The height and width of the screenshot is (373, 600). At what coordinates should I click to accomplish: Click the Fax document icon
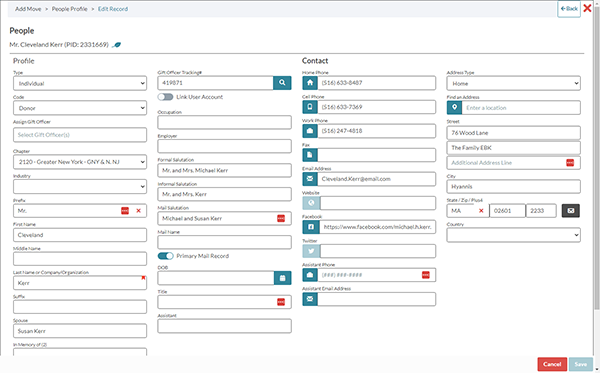[x=310, y=155]
